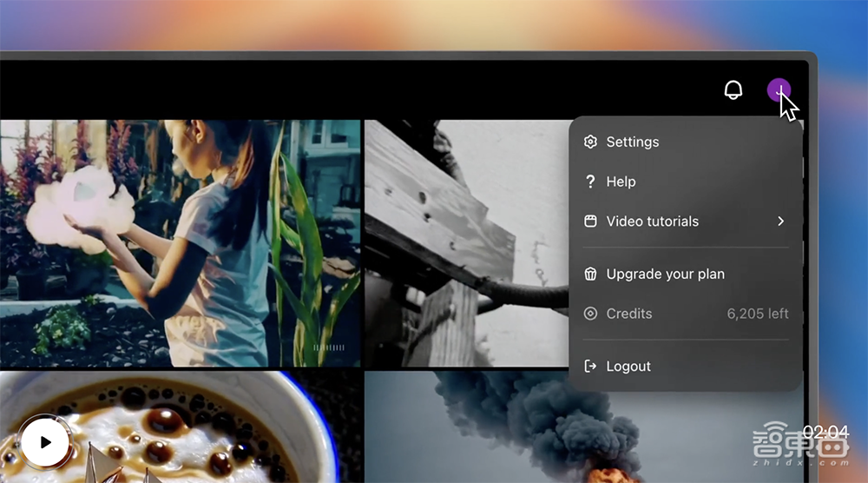This screenshot has width=868, height=483.
Task: Click the Upgrade your plan icon
Action: coord(591,274)
